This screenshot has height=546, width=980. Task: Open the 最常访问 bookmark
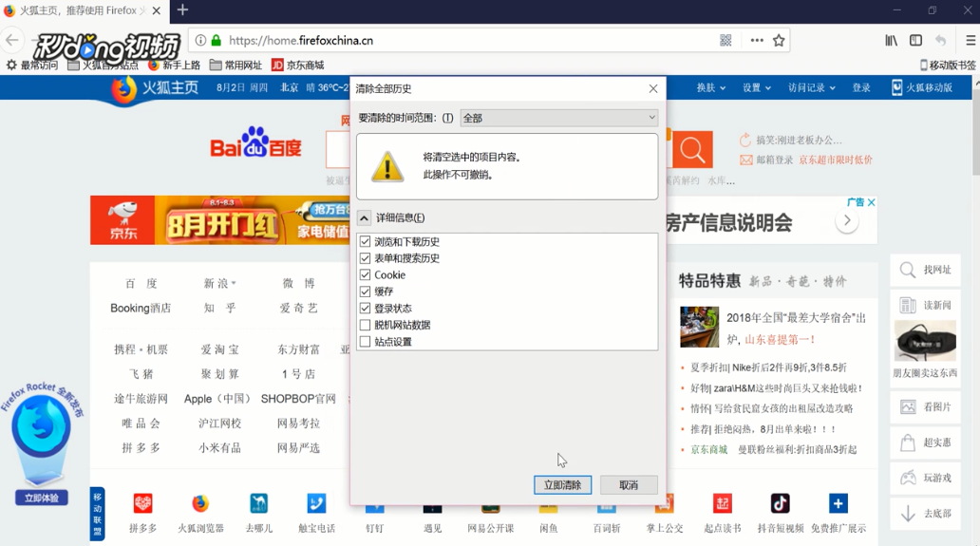pos(32,65)
